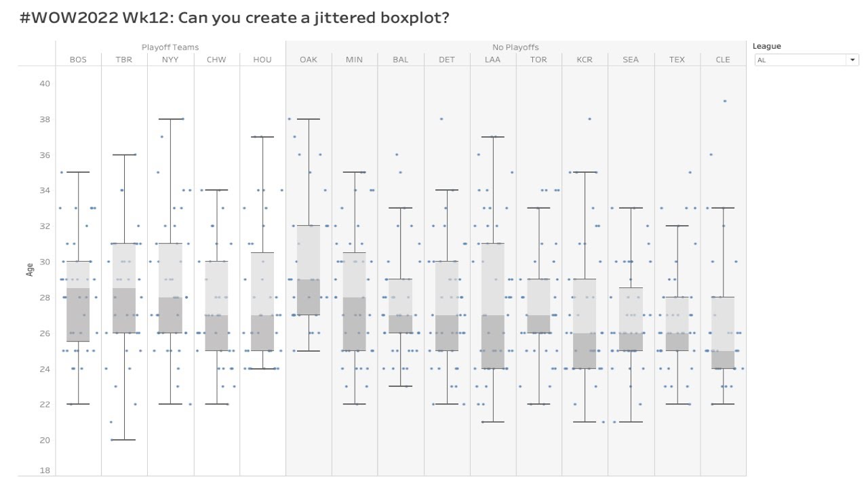The height and width of the screenshot is (488, 868).
Task: Click the Age axis label
Action: click(x=30, y=270)
